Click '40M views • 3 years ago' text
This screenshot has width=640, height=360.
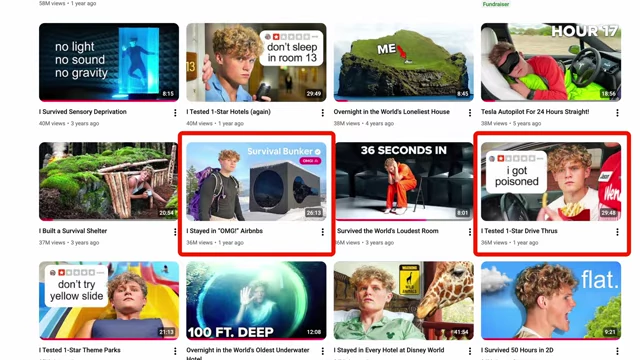click(x=69, y=123)
